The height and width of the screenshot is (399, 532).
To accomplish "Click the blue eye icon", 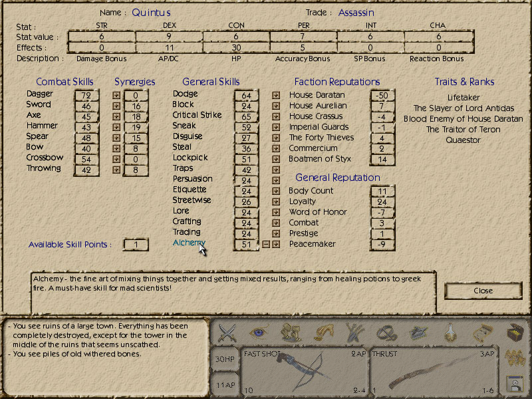I will pyautogui.click(x=258, y=332).
